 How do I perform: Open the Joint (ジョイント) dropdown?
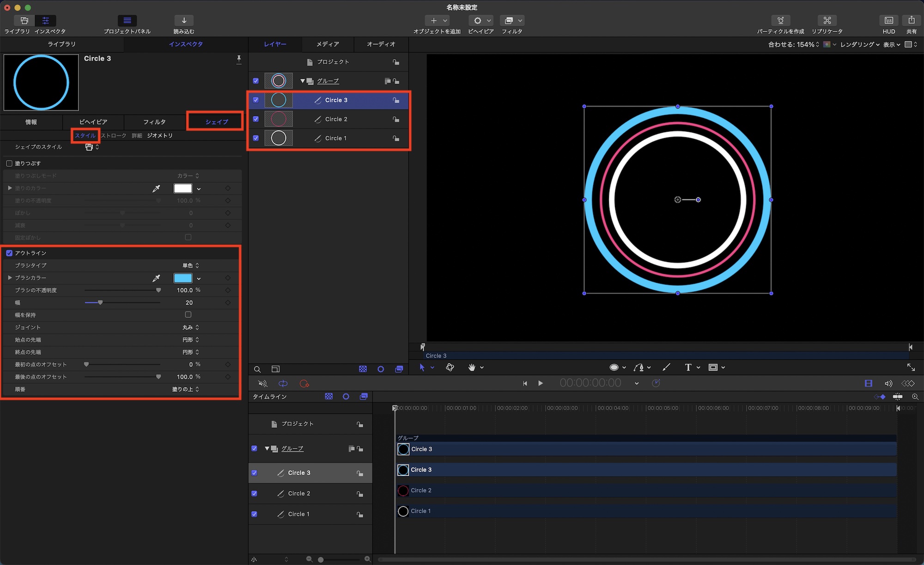click(190, 328)
